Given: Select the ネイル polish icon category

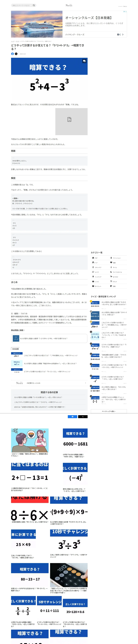Looking at the screenshot, I should coord(111,267).
